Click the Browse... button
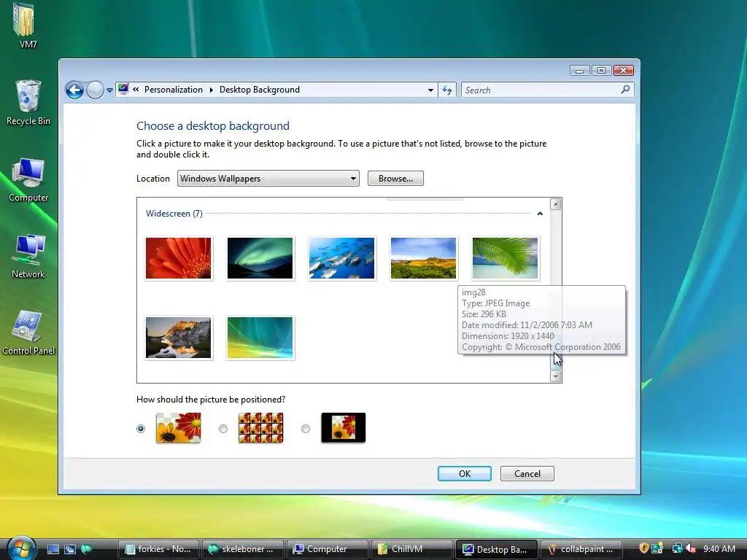Screen dimensions: 747x560 coord(395,179)
